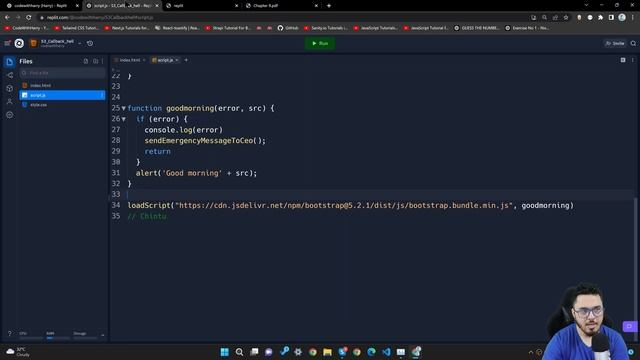Bookmark this page with star icon

click(x=566, y=18)
